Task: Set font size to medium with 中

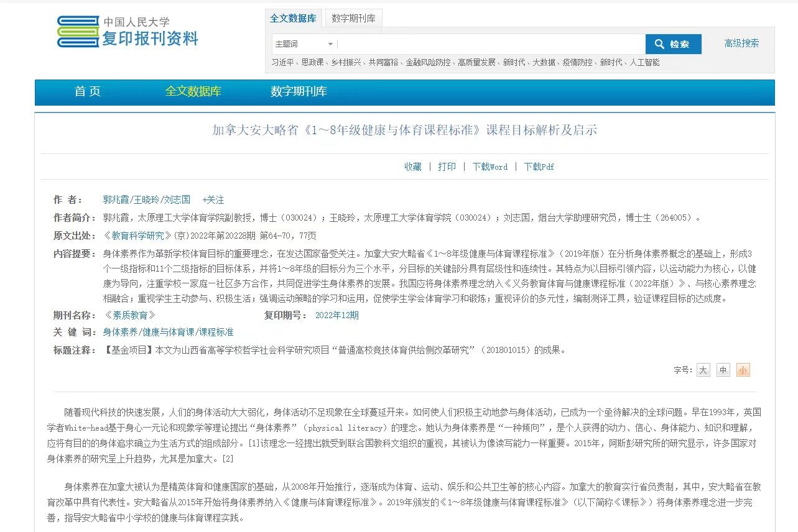Action: 723,370
